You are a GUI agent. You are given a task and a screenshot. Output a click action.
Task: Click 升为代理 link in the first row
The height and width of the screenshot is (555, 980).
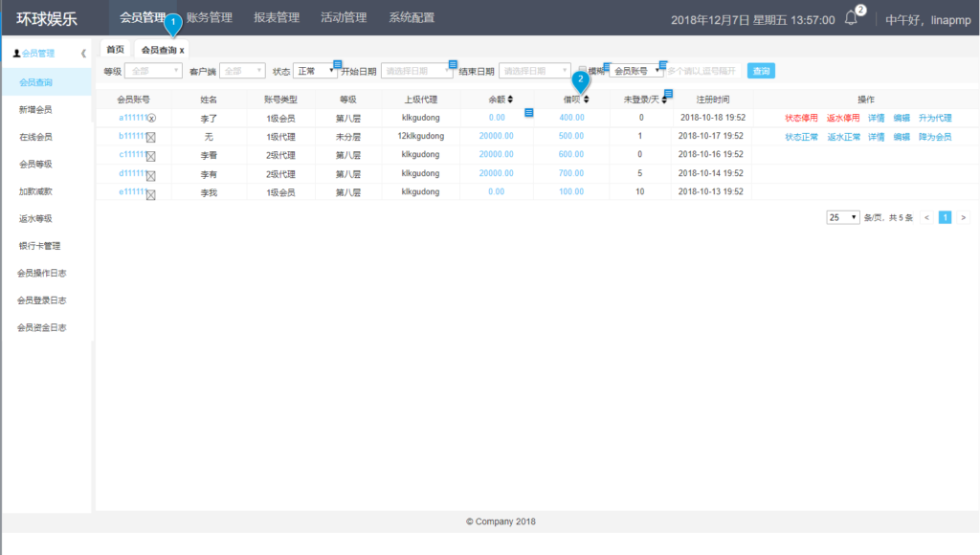click(x=935, y=118)
